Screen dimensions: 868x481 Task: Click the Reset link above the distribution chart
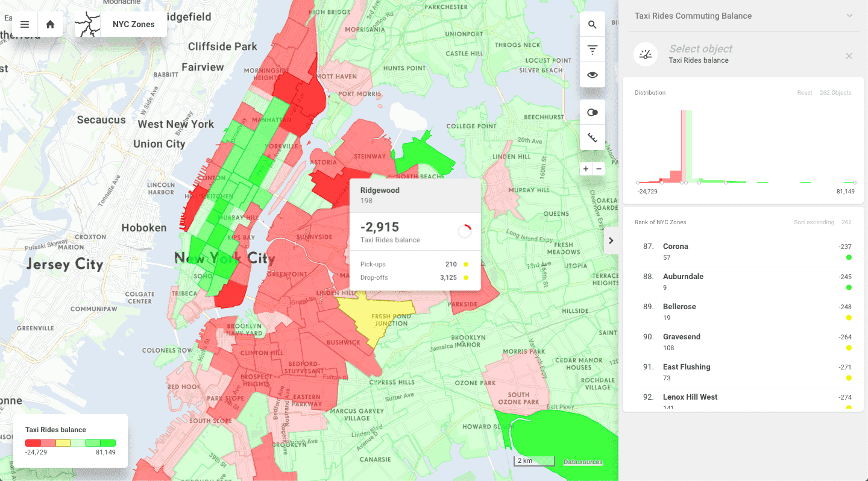805,92
